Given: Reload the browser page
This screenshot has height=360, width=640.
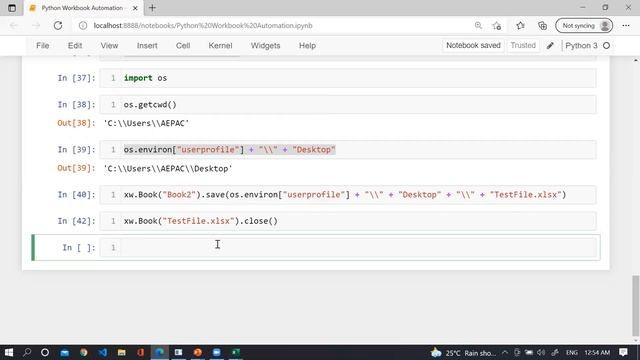Looking at the screenshot, I should coord(58,26).
